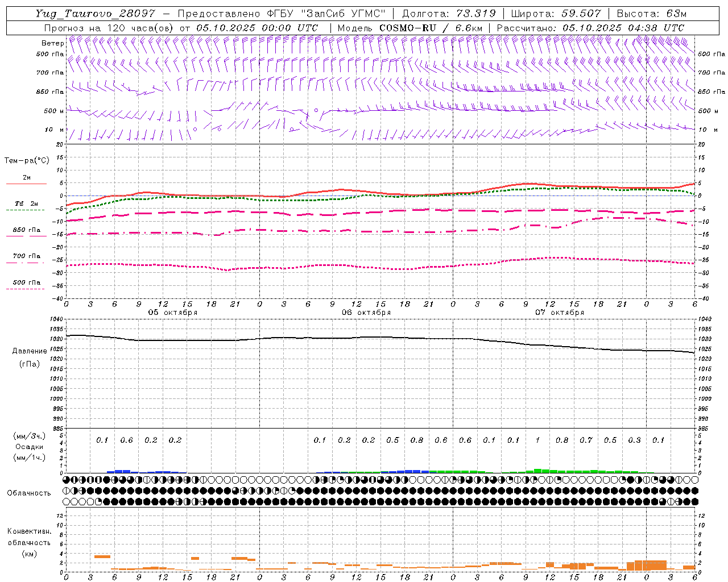Click the elevation text Высота: 63м
Image resolution: width=728 pixels, height=582 pixels.
(x=651, y=14)
